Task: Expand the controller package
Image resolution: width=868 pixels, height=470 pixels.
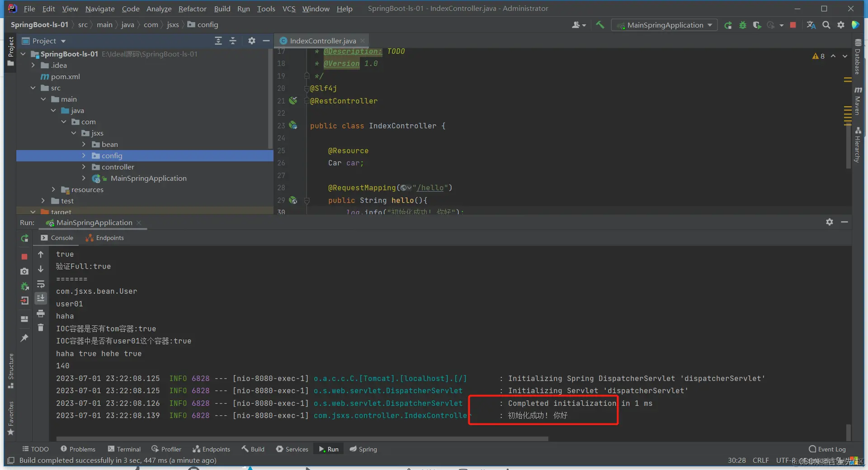Action: tap(84, 167)
